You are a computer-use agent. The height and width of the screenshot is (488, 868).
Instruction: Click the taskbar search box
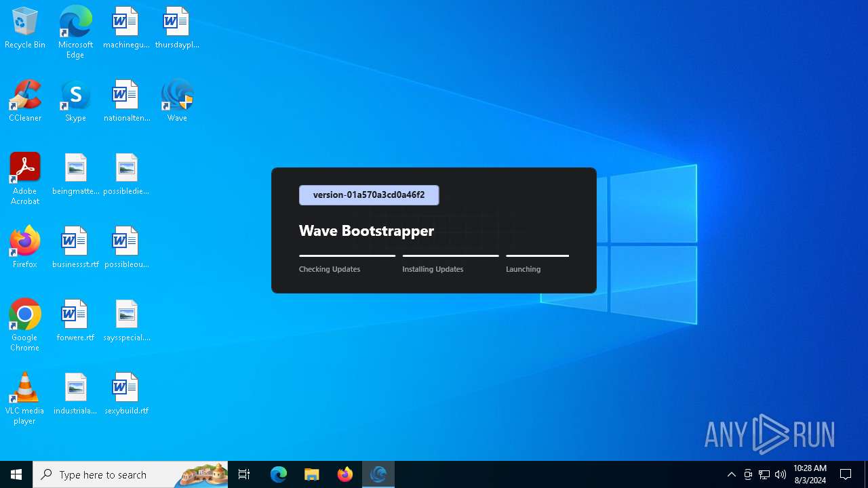coord(130,474)
